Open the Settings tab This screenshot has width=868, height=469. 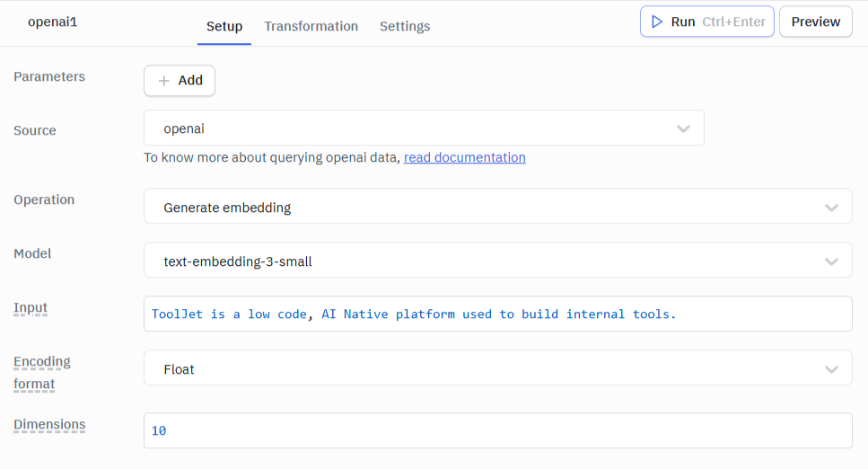pos(405,26)
